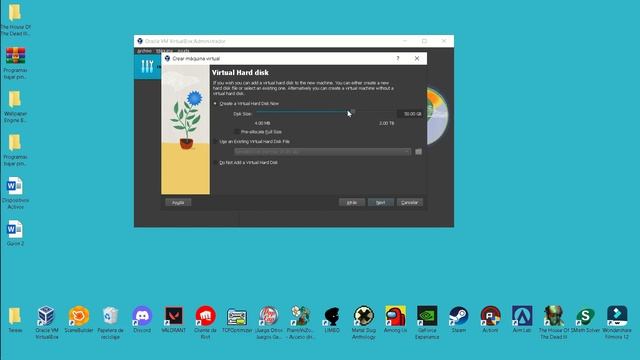
Task: Open The House Of The Dead III bottom-row shortcut
Action: (x=553, y=322)
